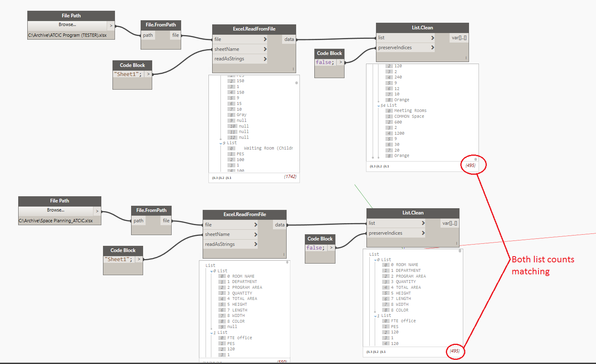This screenshot has height=364, width=596.
Task: Select @L3 level in the {1742} preview
Action: pyautogui.click(x=215, y=178)
